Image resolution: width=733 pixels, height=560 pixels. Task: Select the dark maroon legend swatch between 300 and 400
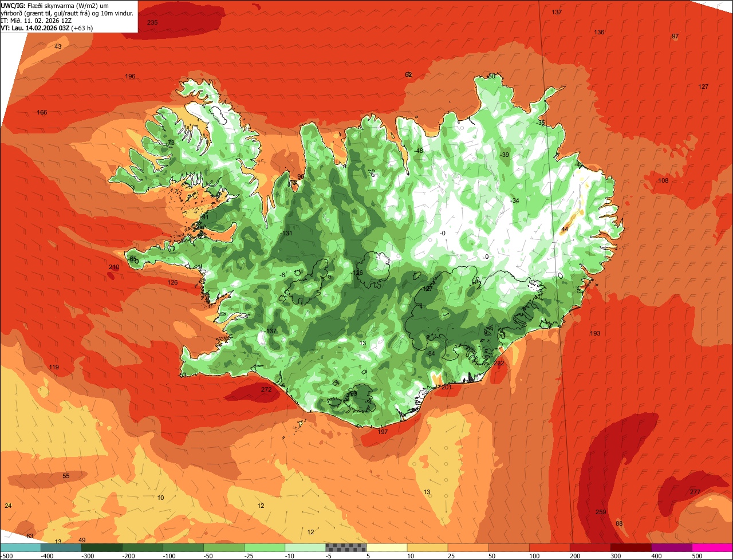[x=631, y=547]
